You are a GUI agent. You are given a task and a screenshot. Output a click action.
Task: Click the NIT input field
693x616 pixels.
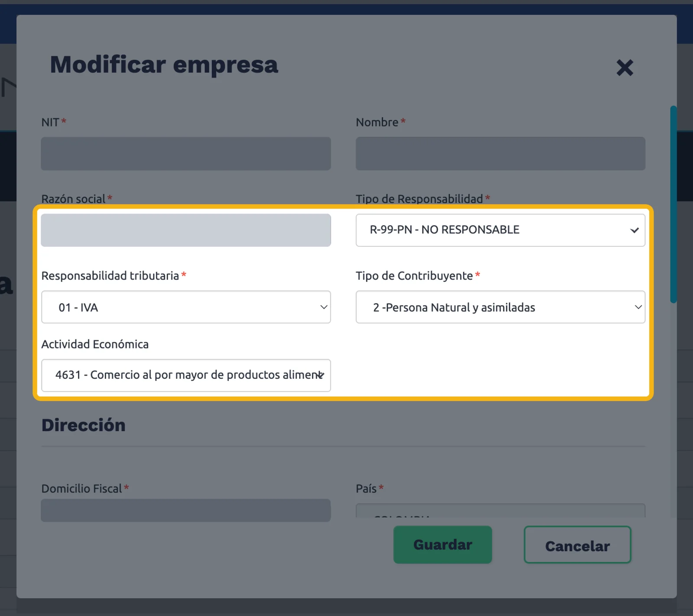186,154
